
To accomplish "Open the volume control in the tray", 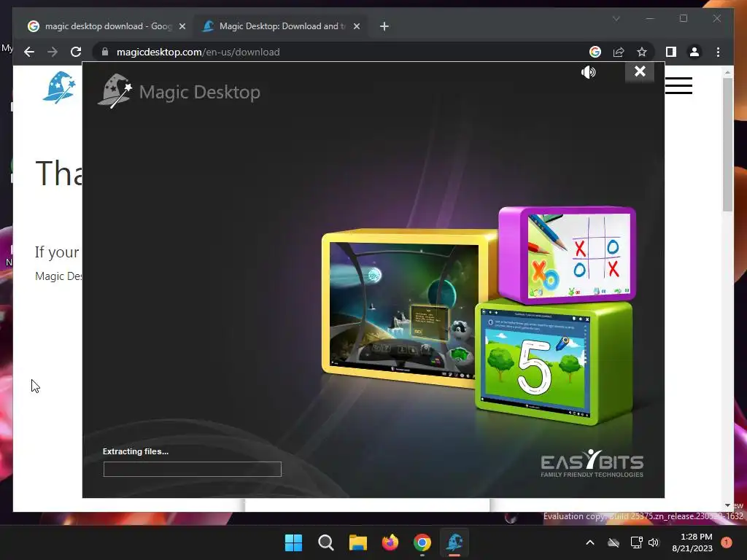I will click(654, 542).
